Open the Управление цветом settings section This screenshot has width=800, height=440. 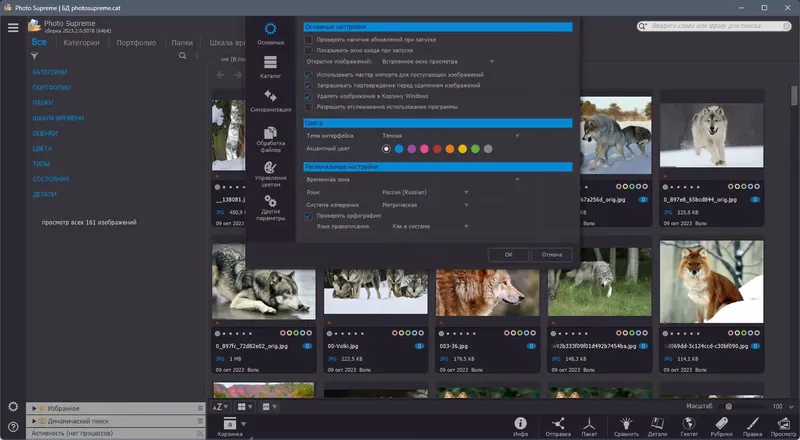pos(270,174)
